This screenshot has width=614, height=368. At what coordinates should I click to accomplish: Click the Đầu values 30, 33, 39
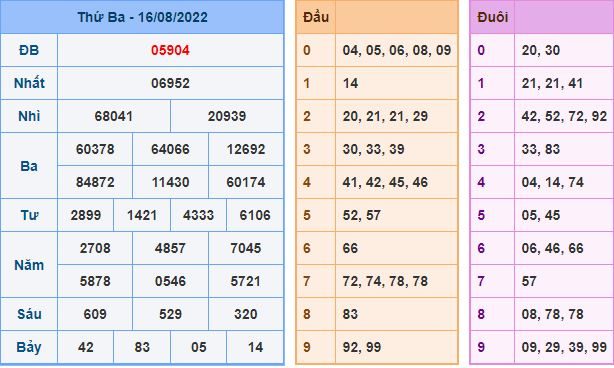coord(373,149)
